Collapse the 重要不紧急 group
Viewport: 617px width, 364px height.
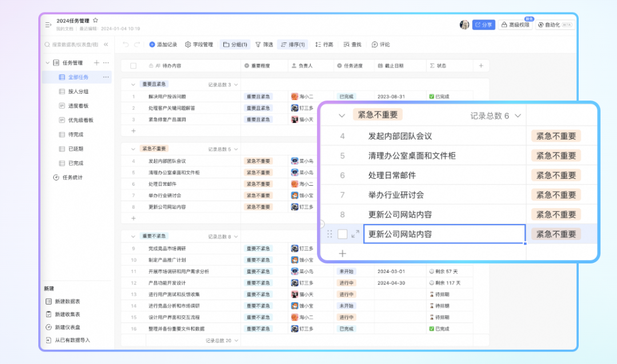[133, 236]
